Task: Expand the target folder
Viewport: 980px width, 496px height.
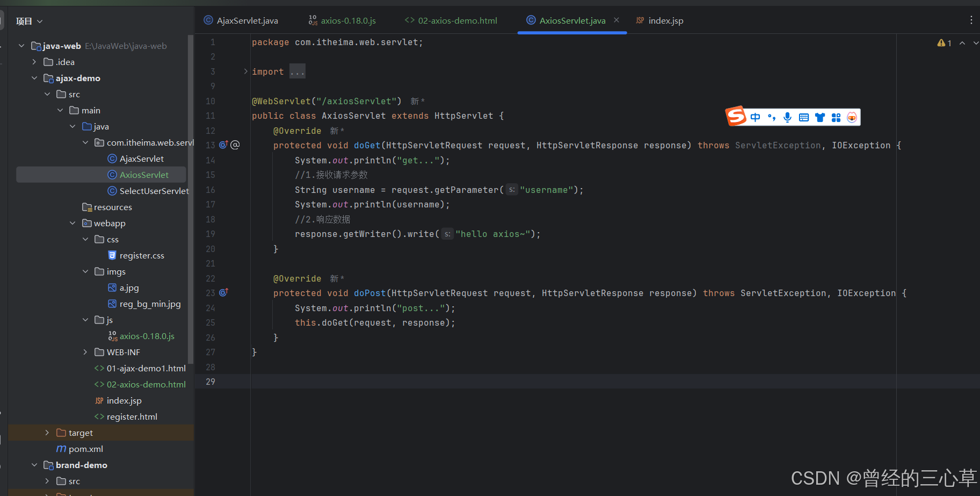Action: 47,433
